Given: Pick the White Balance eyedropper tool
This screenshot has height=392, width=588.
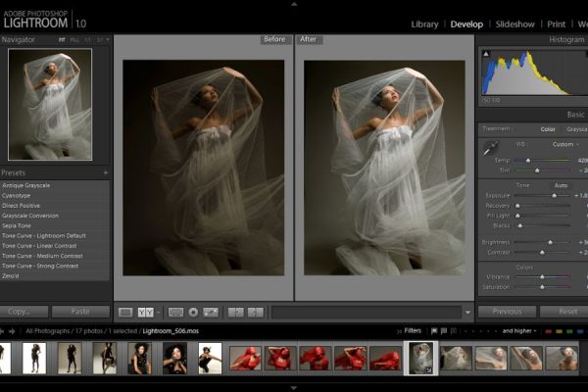Looking at the screenshot, I should pos(492,148).
